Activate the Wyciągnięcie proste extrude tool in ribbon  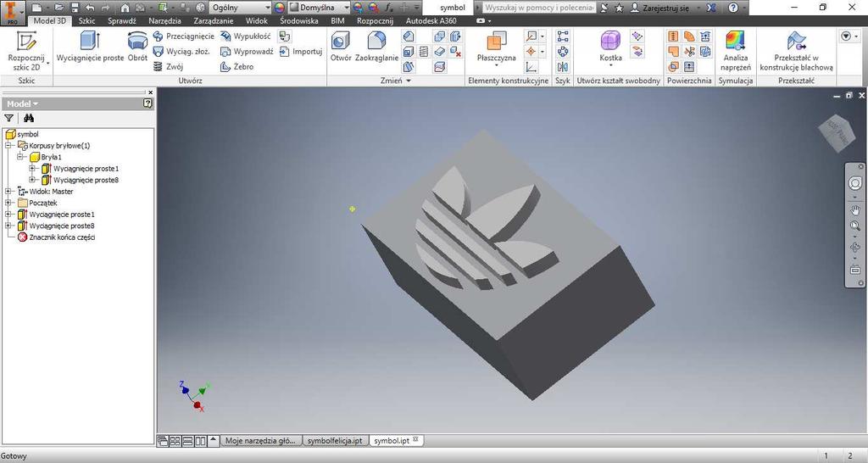pyautogui.click(x=90, y=47)
